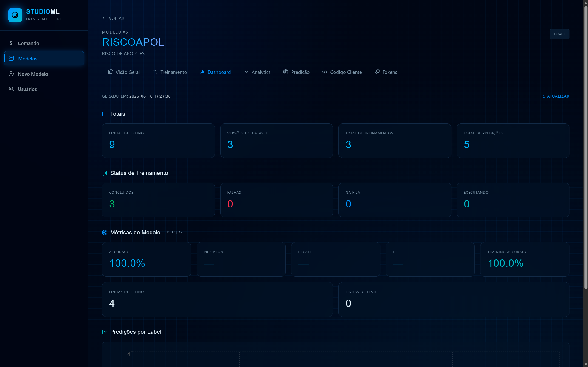Image resolution: width=588 pixels, height=367 pixels.
Task: Click the STUDIOML brand title
Action: (43, 11)
